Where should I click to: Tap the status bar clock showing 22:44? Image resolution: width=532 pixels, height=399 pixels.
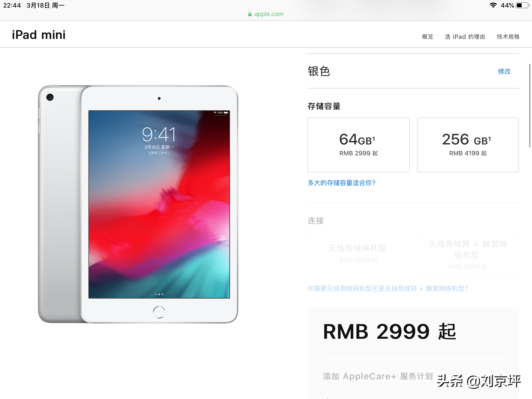[x=12, y=5]
